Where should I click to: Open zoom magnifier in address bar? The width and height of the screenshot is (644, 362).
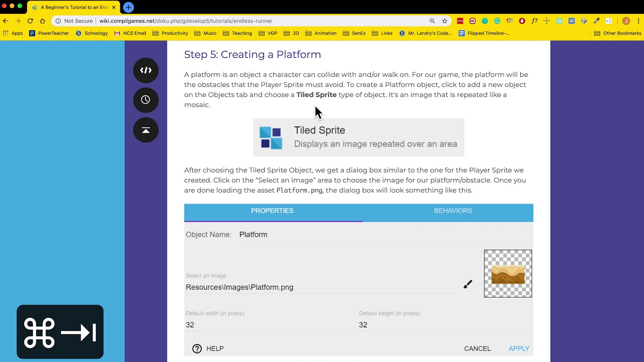tap(432, 21)
